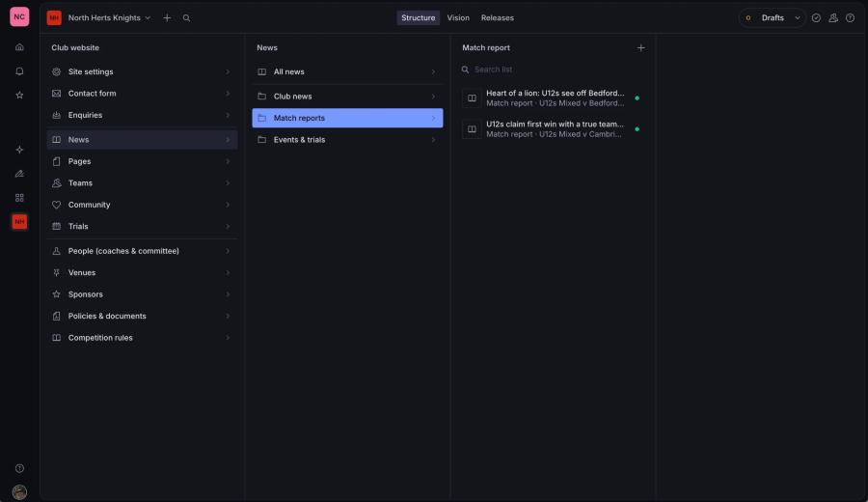868x502 pixels.
Task: Click the checkmark circle icon in top bar
Action: point(816,17)
